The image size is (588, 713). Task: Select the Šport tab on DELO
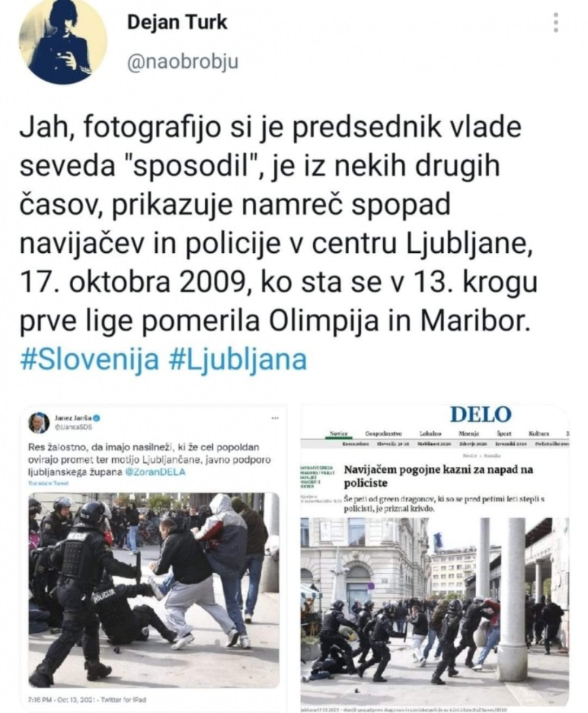point(504,433)
